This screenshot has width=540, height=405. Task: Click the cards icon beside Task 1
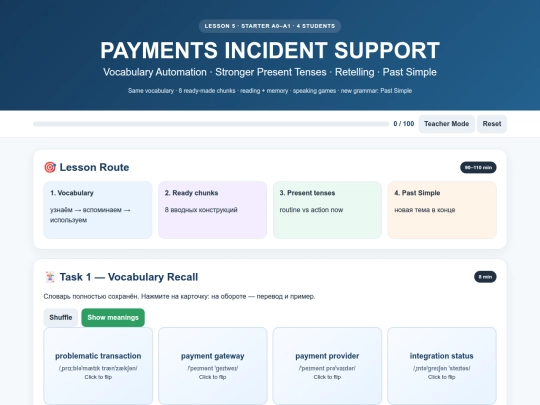pos(50,277)
